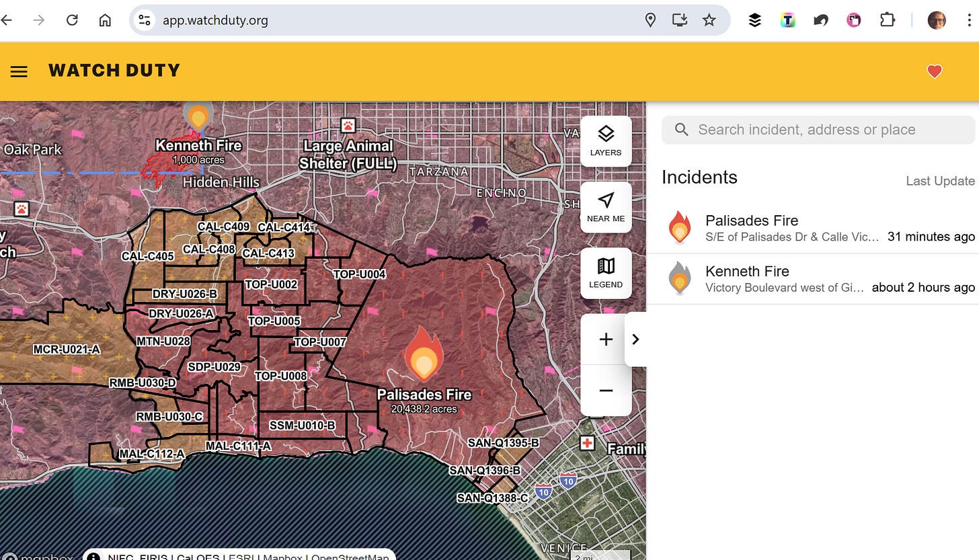
Task: Click the search magnifier icon
Action: pyautogui.click(x=681, y=130)
